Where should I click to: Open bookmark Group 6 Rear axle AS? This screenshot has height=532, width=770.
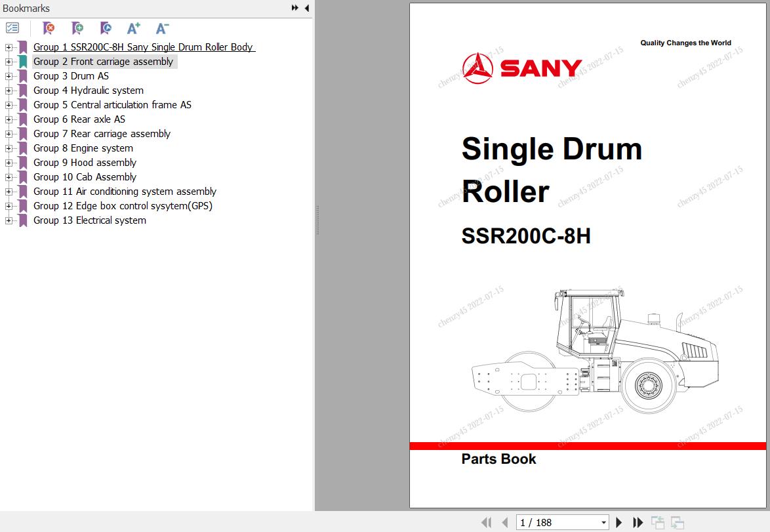[x=79, y=119]
